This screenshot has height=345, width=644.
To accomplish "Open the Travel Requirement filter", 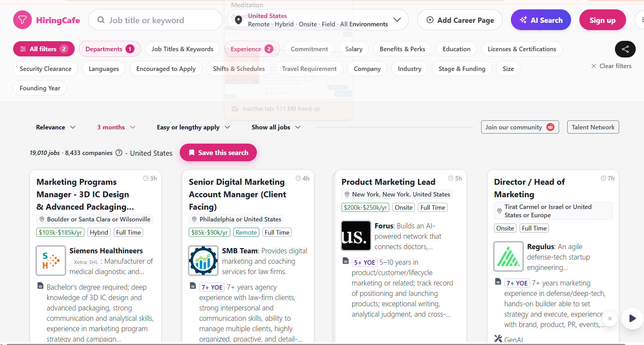I will (x=309, y=69).
